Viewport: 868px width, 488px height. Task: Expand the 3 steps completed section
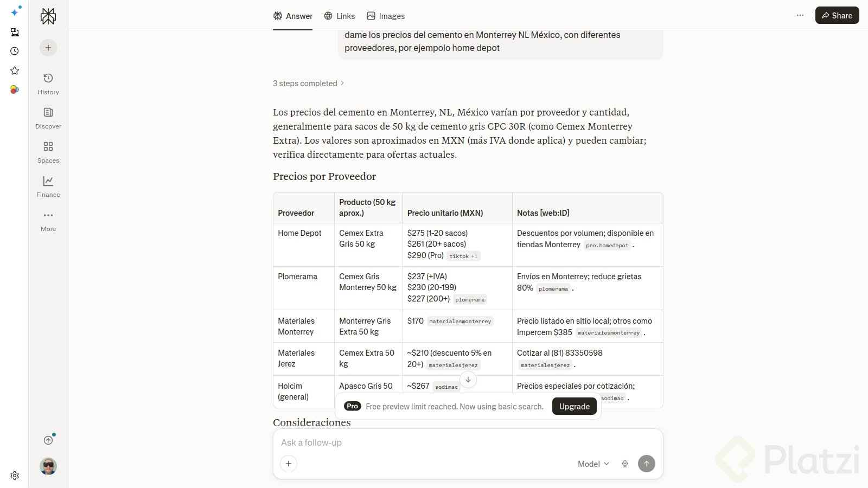coord(309,84)
